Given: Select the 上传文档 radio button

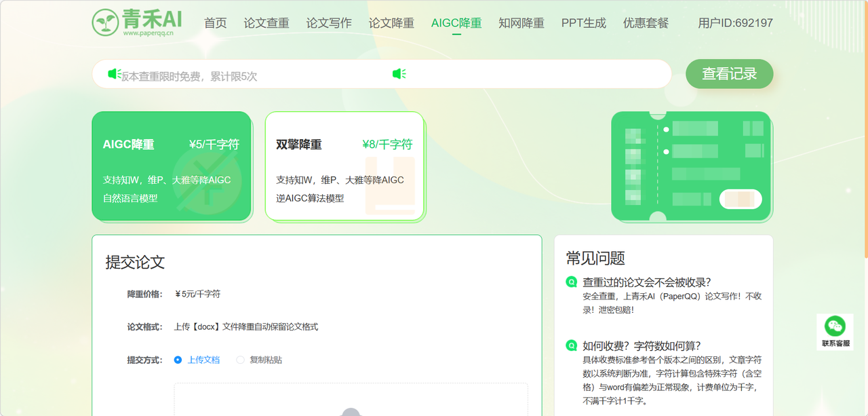Looking at the screenshot, I should [178, 360].
